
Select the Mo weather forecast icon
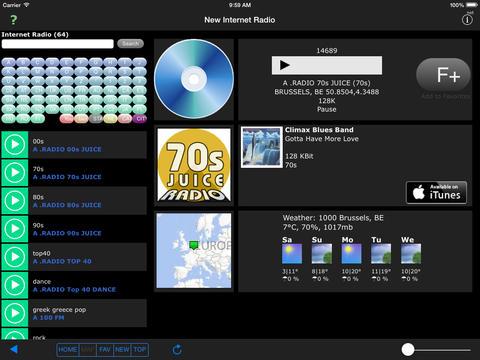(351, 254)
